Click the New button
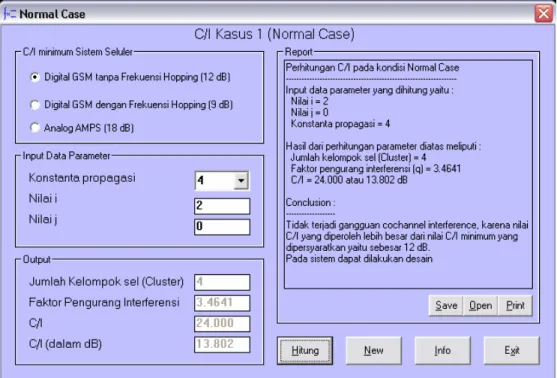The width and height of the screenshot is (557, 378). pyautogui.click(x=374, y=351)
